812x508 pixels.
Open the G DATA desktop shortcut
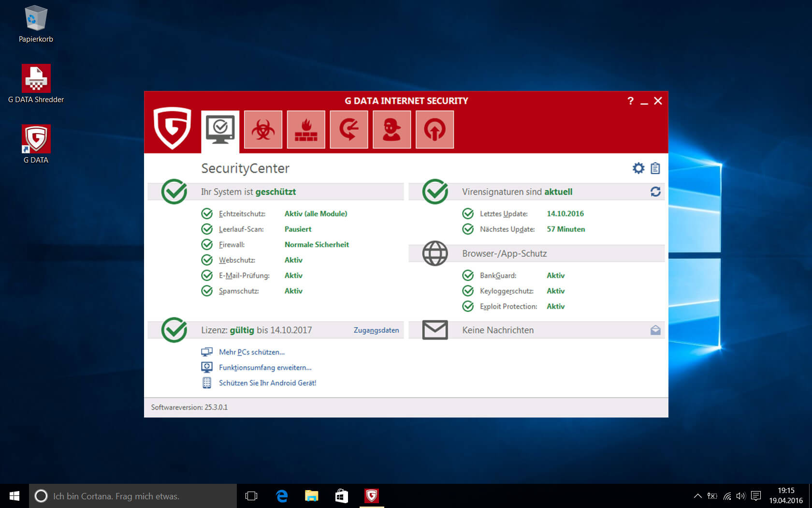coord(36,145)
